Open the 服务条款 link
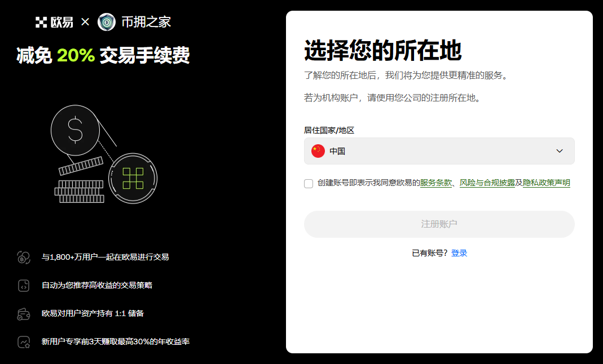The image size is (603, 364). (x=435, y=183)
